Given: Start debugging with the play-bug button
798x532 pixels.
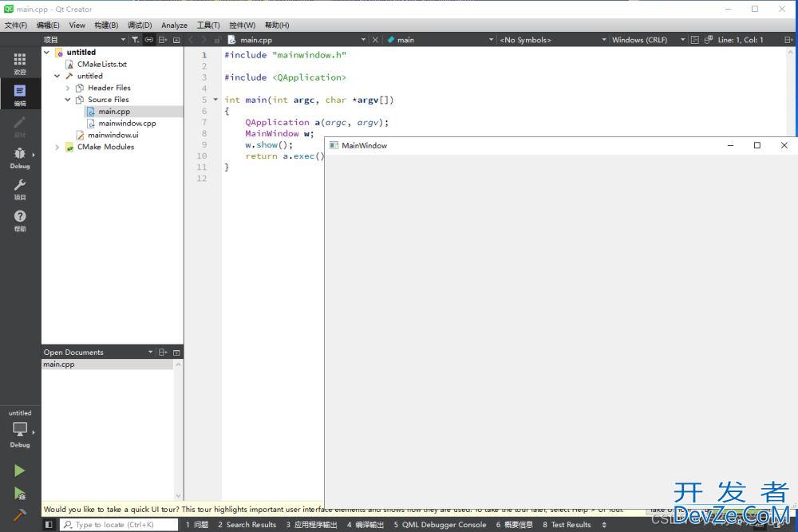Looking at the screenshot, I should [19, 494].
